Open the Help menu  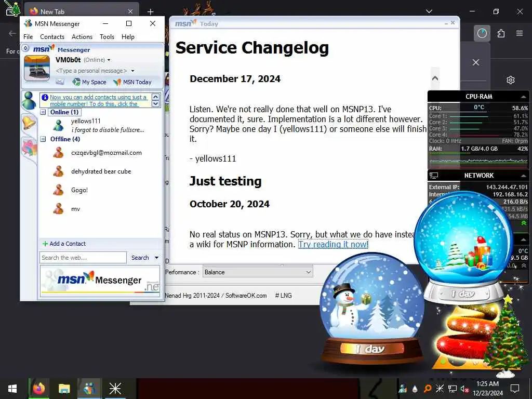(x=128, y=37)
